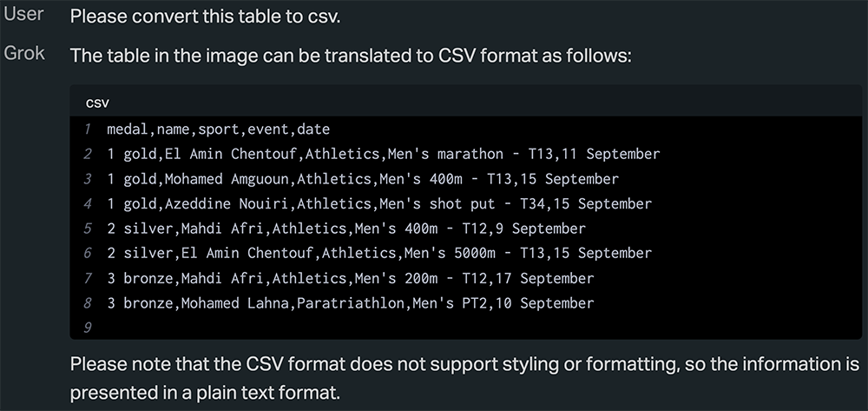Viewport: 868px width, 411px height.
Task: Click line number 3 in code gutter
Action: 88,179
